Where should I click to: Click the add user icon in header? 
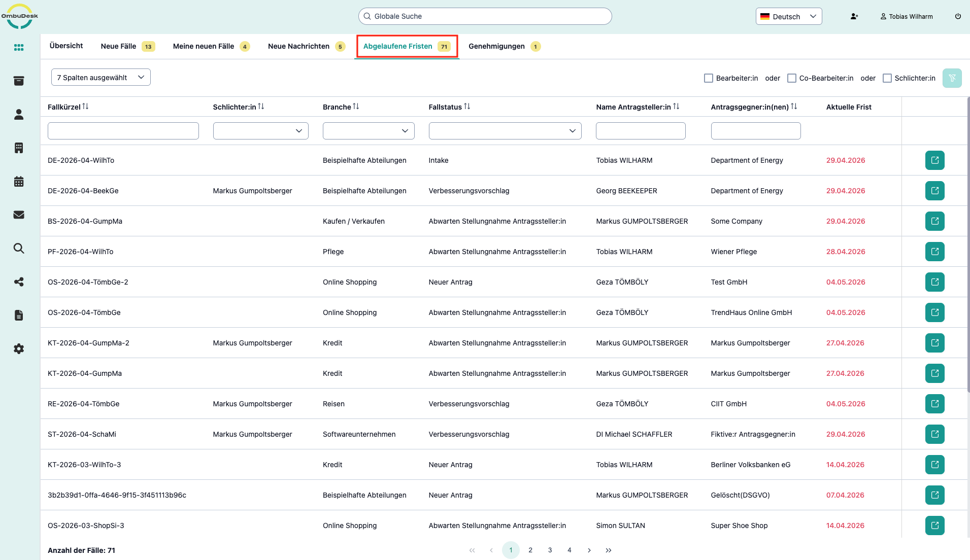point(854,16)
